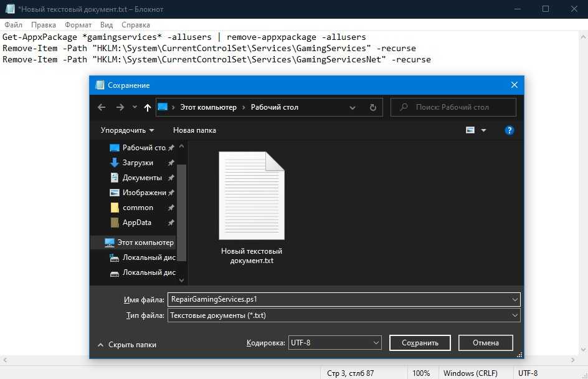
Task: Collapse folders with Скрыть папки
Action: (127, 345)
